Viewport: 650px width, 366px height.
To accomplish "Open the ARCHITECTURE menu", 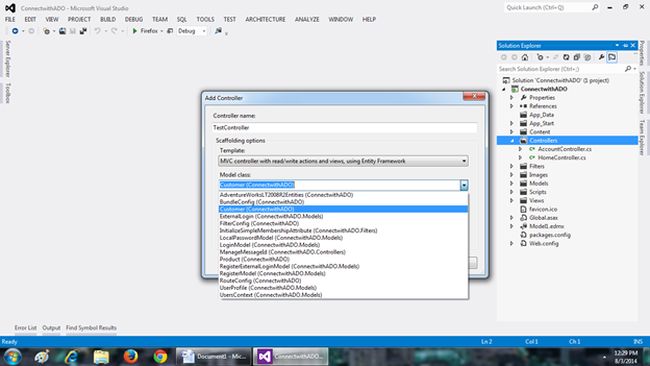I will (x=265, y=19).
